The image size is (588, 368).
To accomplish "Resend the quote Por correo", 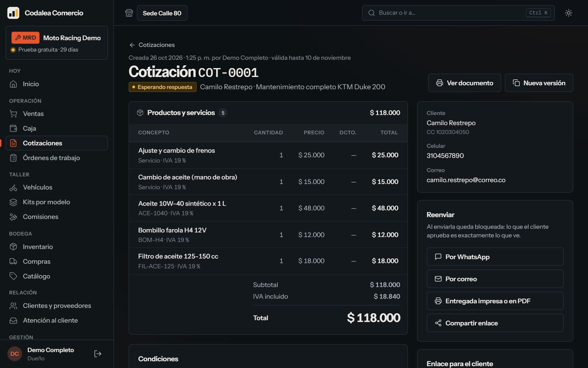I will tap(495, 279).
